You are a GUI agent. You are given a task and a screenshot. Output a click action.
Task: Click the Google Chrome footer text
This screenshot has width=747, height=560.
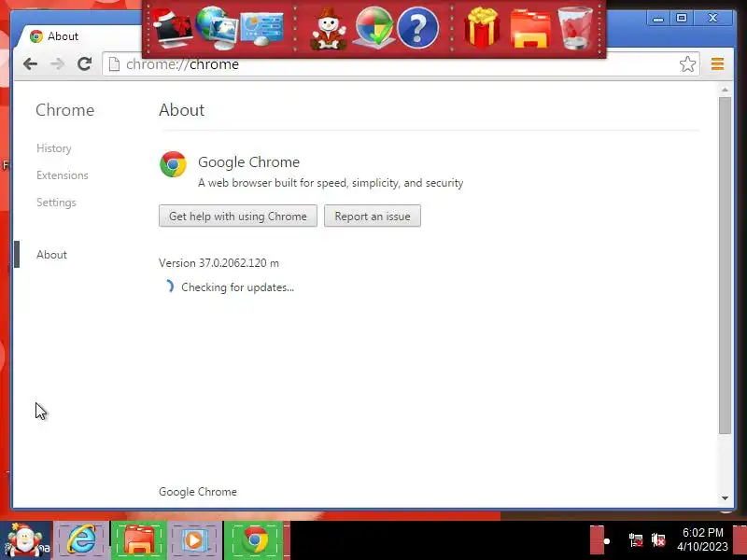(x=198, y=492)
